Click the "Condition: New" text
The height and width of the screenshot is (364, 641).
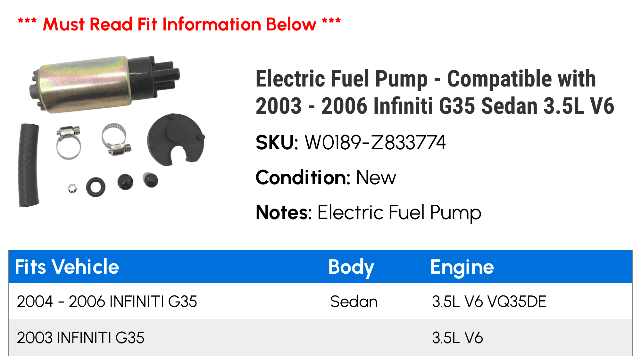point(326,178)
